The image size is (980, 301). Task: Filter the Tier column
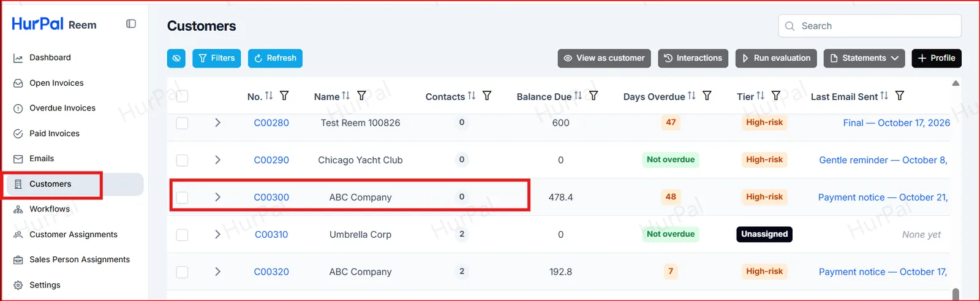776,96
